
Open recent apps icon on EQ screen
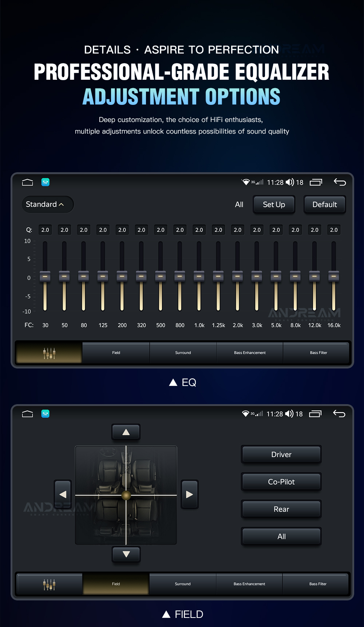[x=316, y=182]
